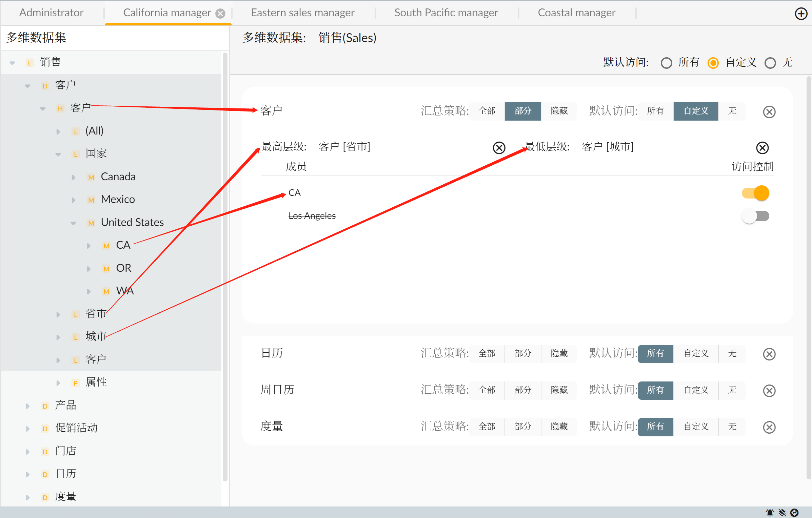Clear the 最高层级 top level setting
812x518 pixels.
(499, 148)
